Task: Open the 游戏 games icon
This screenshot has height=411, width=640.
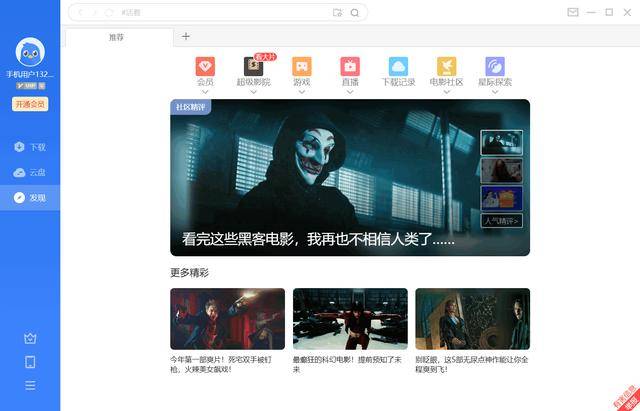Action: pyautogui.click(x=302, y=67)
